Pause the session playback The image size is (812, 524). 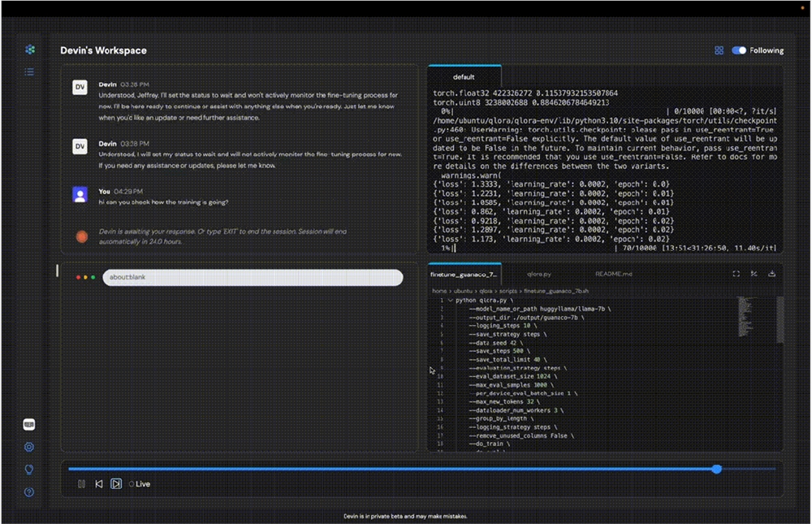point(82,483)
